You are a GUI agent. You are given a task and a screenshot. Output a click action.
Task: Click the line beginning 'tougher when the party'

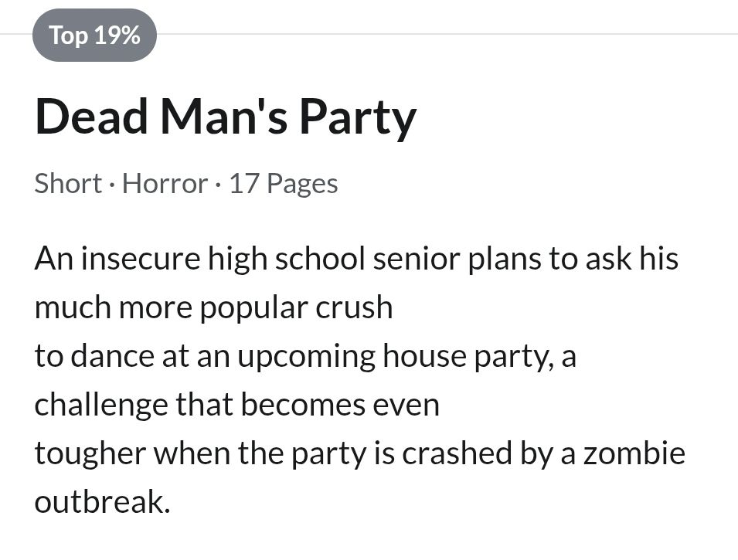pyautogui.click(x=359, y=453)
